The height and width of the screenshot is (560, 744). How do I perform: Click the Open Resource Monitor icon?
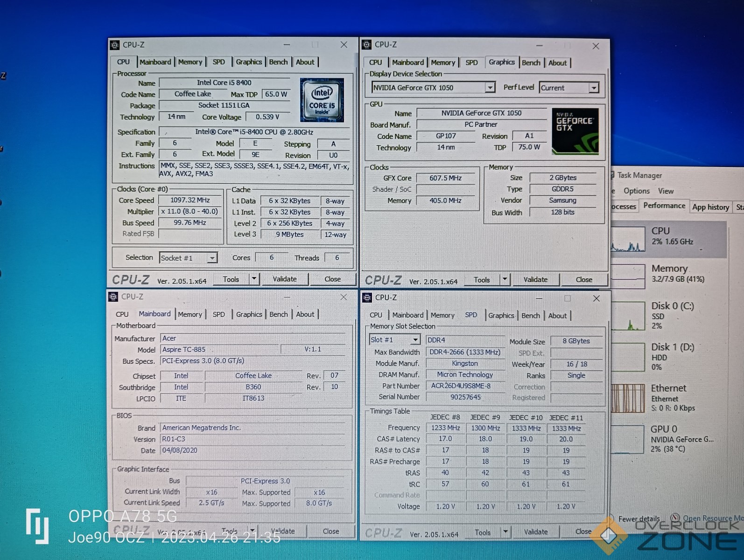[x=675, y=518]
